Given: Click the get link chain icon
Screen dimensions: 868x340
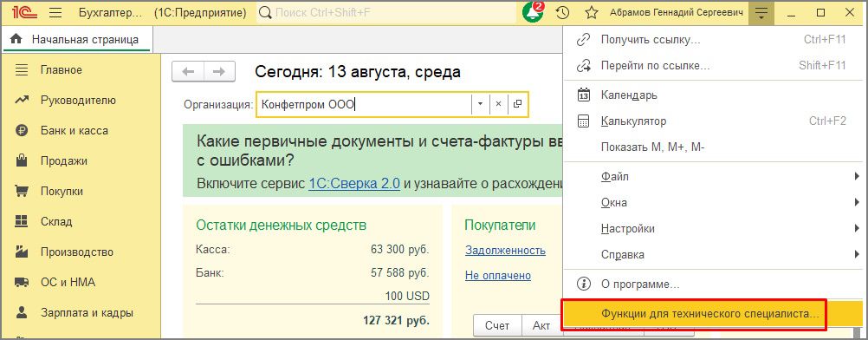Looking at the screenshot, I should tap(584, 40).
